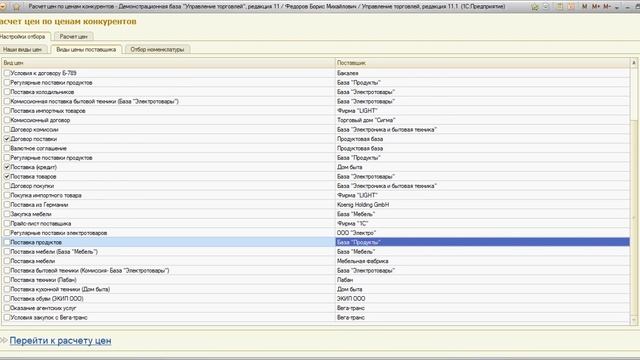Open the Наши виды цен tab
Screen dimensions: 640x360
23,49
